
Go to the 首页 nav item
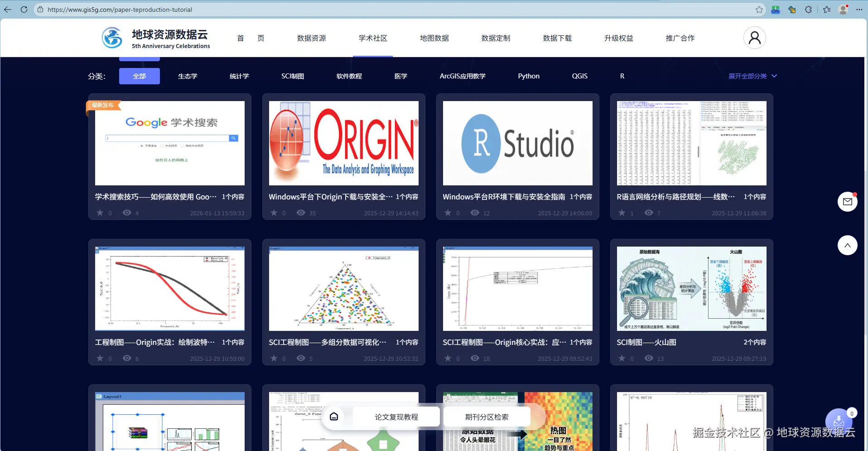coord(251,38)
